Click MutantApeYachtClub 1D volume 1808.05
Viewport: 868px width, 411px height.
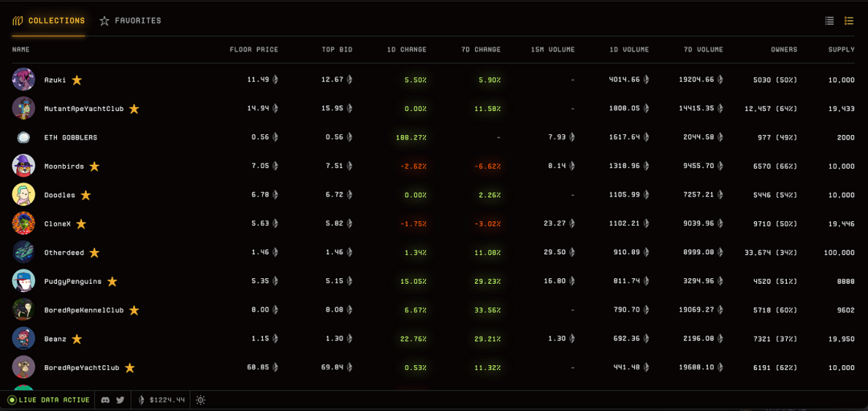pos(624,109)
